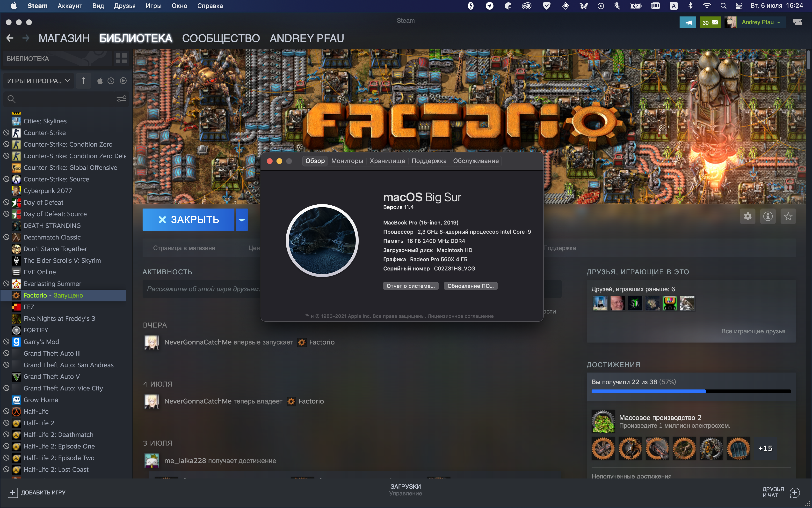Viewport: 812px width, 508px height.
Task: Click the ЗАКРЫТЬ button to stop Factorio
Action: click(188, 220)
